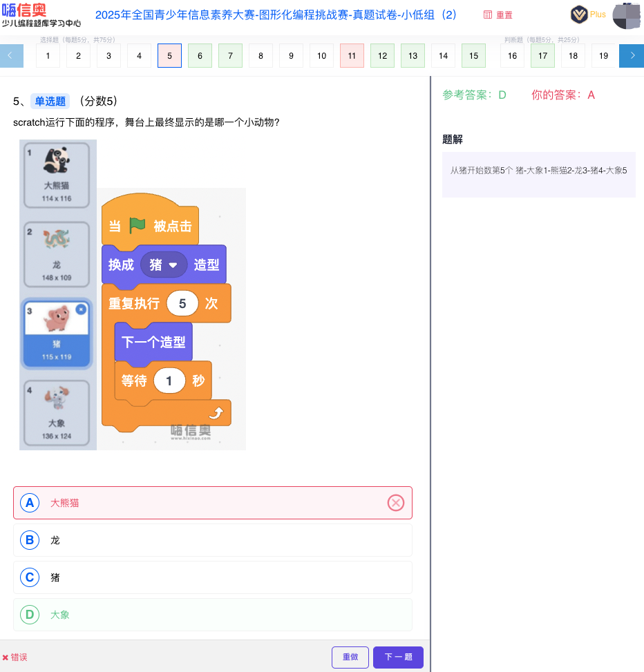The image size is (644, 672).
Task: Click the 重做 redo button
Action: click(350, 657)
